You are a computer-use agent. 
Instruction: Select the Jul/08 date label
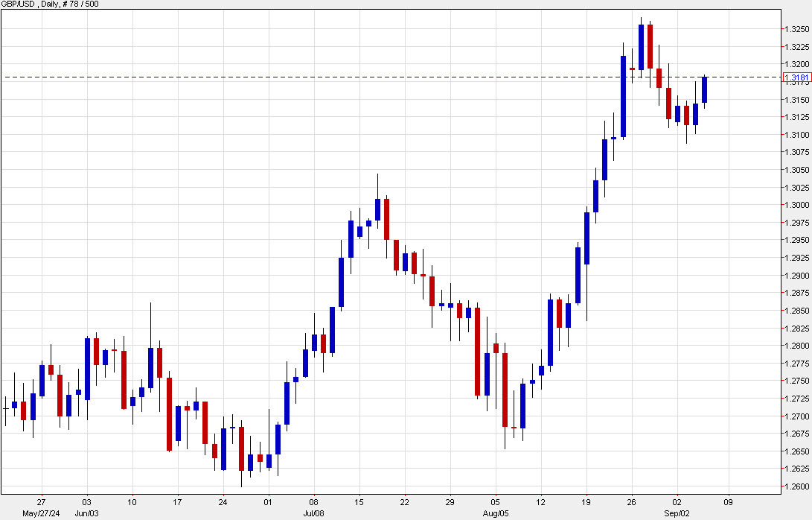[315, 512]
